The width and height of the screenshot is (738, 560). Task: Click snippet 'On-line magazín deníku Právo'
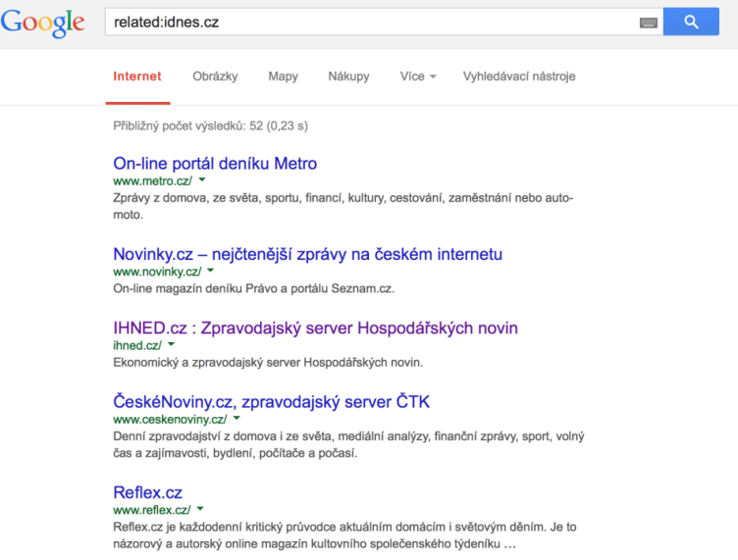(x=253, y=288)
